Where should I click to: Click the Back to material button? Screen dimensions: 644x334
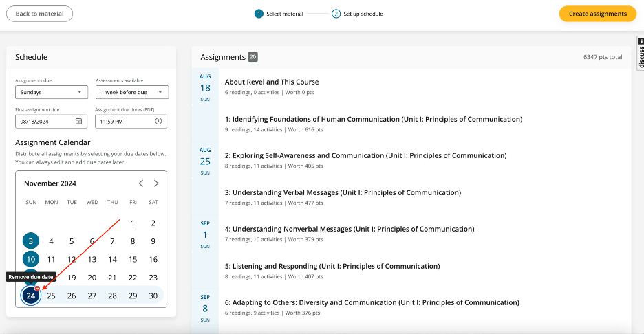click(x=39, y=14)
